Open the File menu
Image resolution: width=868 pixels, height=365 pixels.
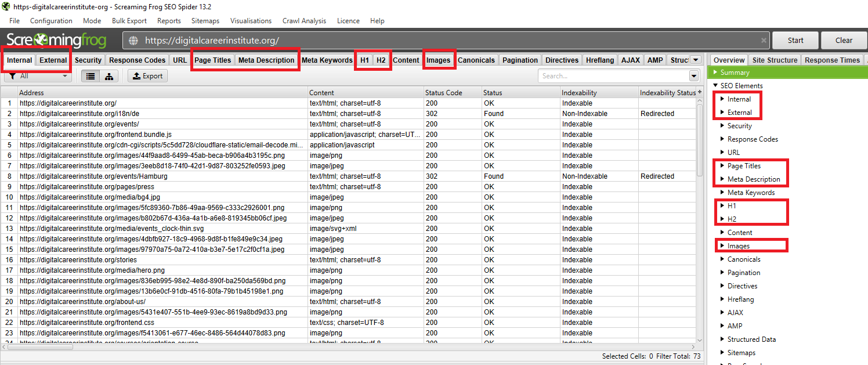tap(15, 21)
